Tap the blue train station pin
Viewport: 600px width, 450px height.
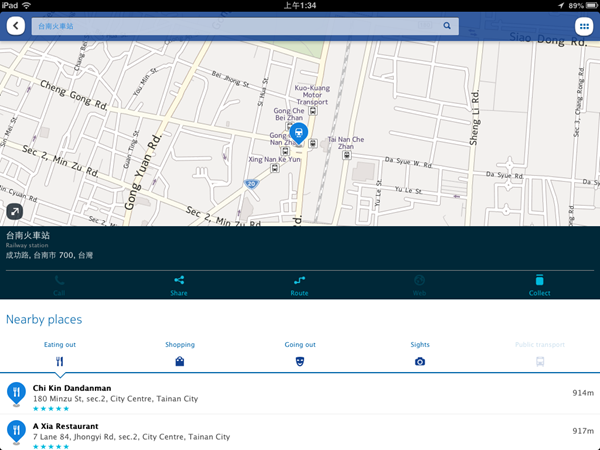tap(299, 134)
